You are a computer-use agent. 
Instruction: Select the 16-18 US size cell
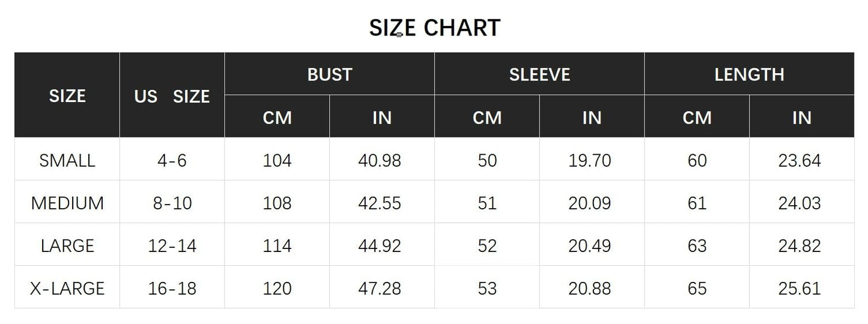point(172,288)
